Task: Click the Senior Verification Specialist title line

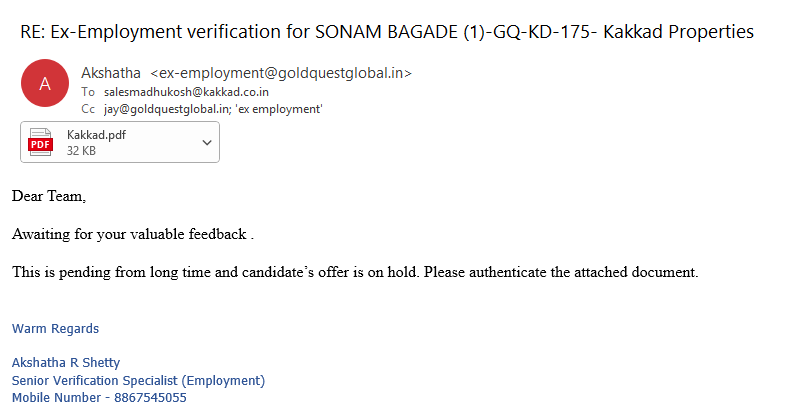Action: [138, 380]
